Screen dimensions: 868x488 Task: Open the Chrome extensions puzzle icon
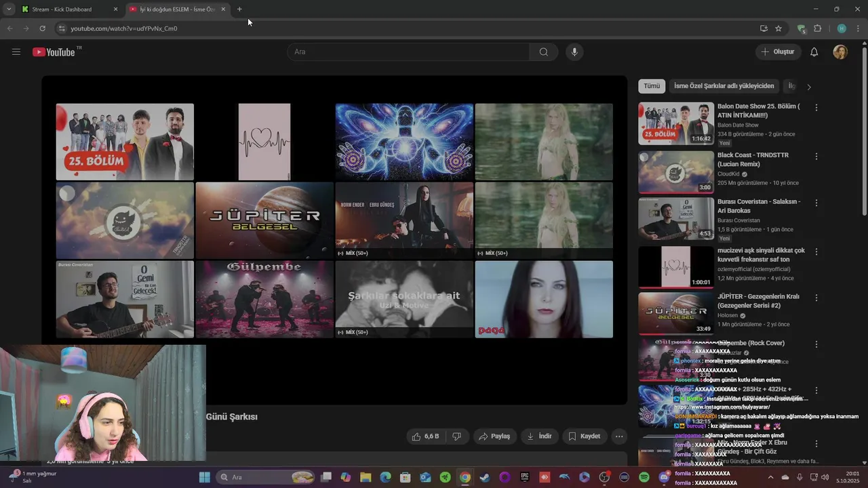tap(818, 28)
